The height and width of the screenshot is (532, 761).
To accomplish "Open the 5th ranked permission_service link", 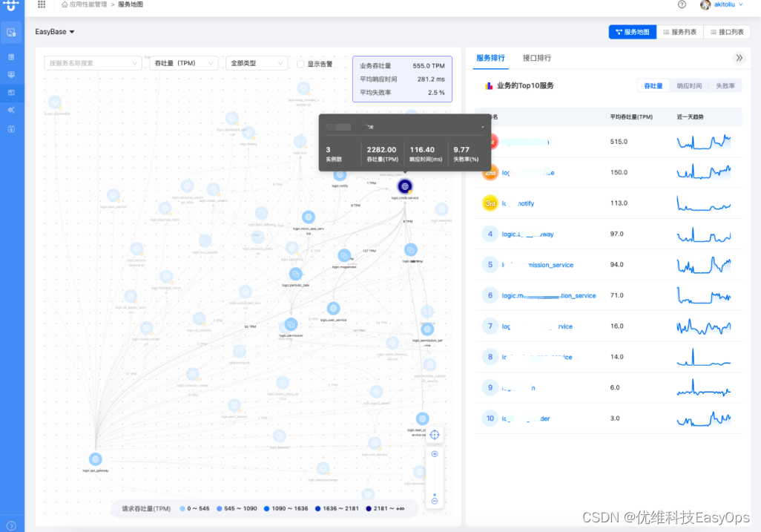I will pos(537,265).
